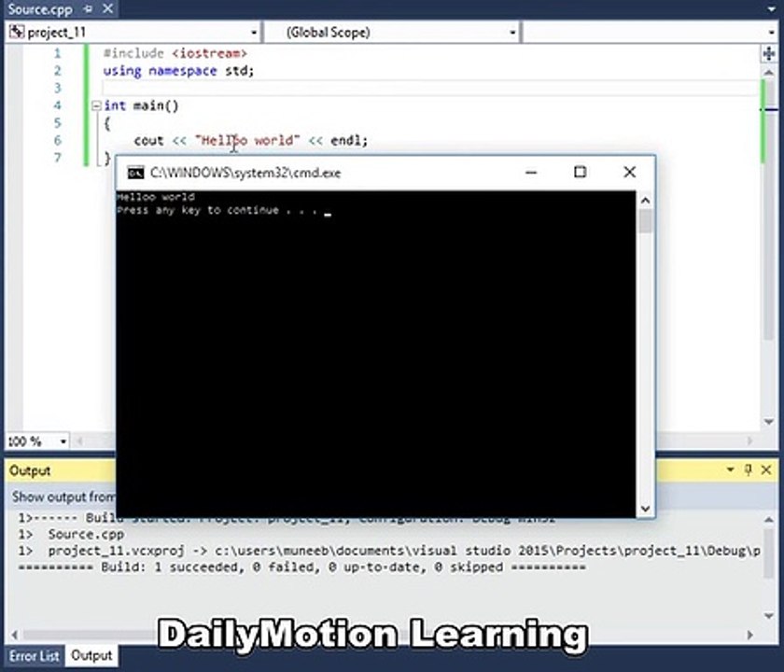The image size is (784, 672).
Task: Switch to the Error List tab
Action: (34, 655)
